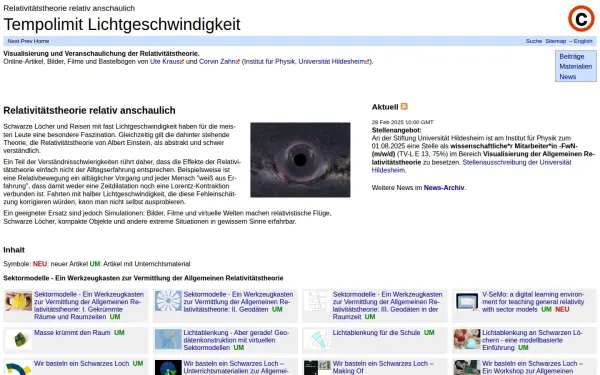Click thumbnail of Sektormodelle II Geodäten article
The width and height of the screenshot is (600, 375).
[168, 301]
